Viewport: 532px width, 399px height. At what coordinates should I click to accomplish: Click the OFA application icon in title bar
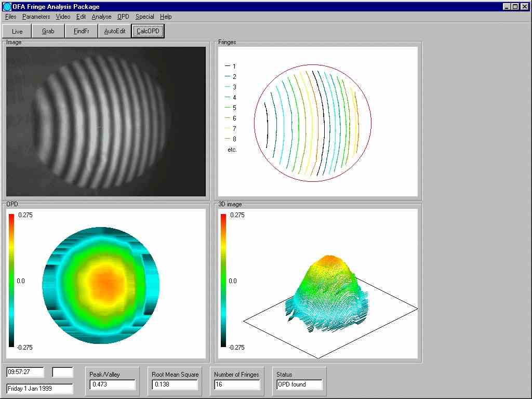(7, 7)
